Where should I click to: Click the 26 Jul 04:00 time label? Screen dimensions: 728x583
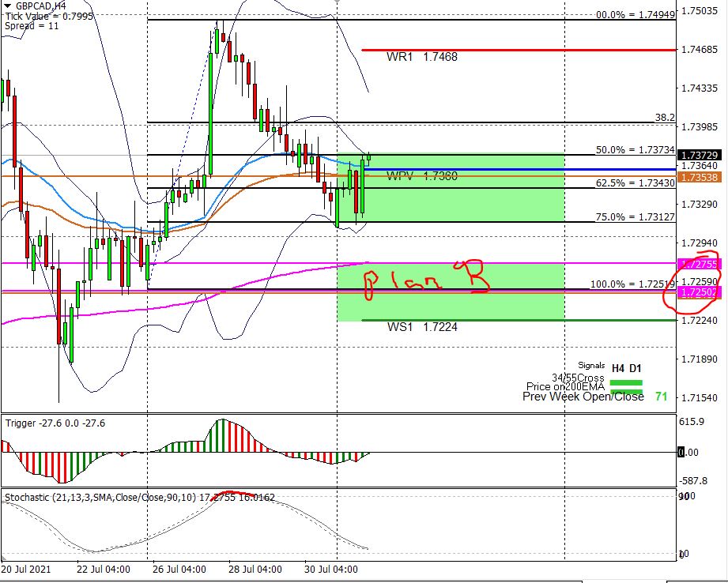pos(179,569)
